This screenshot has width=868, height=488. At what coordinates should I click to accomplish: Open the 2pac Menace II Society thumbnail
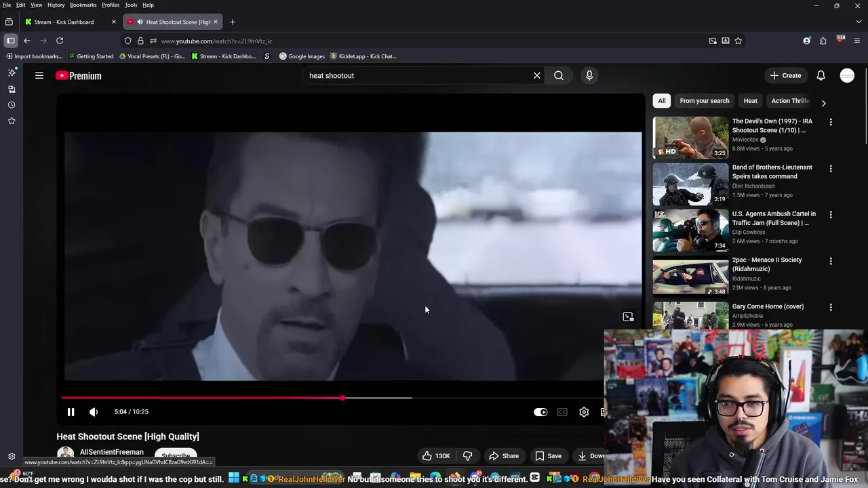pyautogui.click(x=690, y=277)
